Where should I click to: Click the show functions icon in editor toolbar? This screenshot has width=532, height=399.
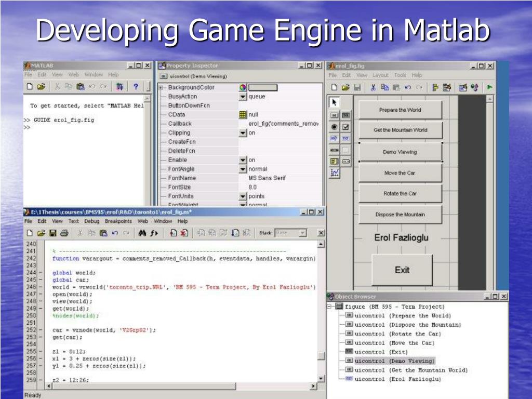pos(154,233)
